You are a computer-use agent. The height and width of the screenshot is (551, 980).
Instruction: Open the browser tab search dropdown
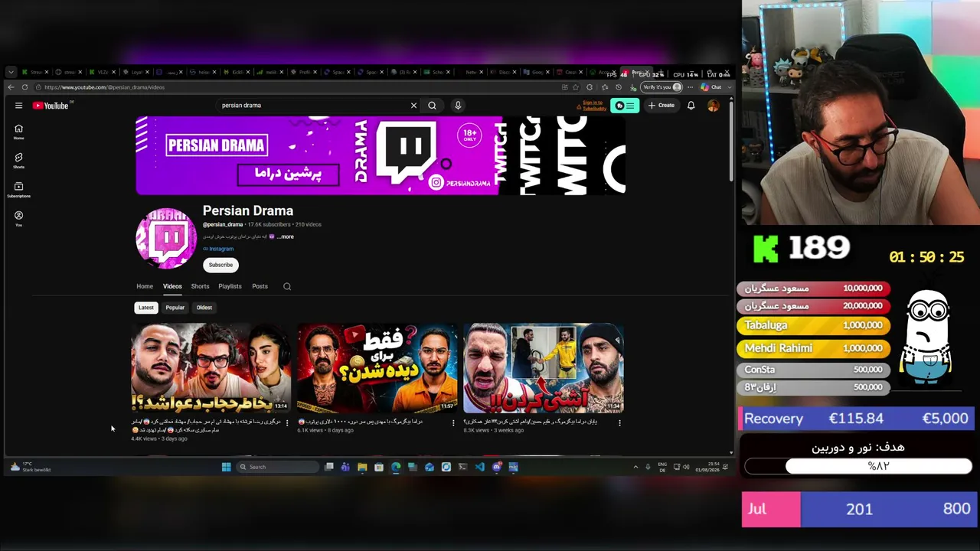click(x=11, y=72)
